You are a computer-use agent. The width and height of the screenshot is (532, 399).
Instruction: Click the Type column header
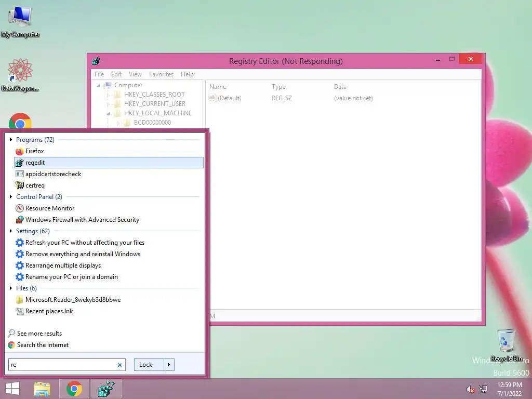278,87
